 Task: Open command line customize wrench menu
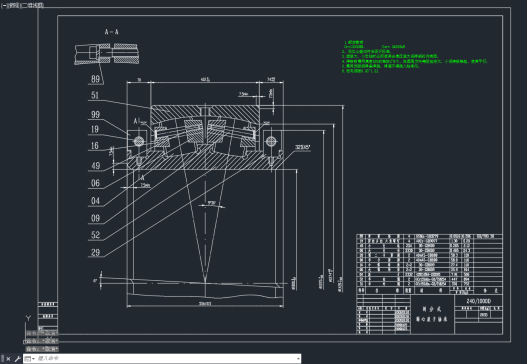(17, 359)
